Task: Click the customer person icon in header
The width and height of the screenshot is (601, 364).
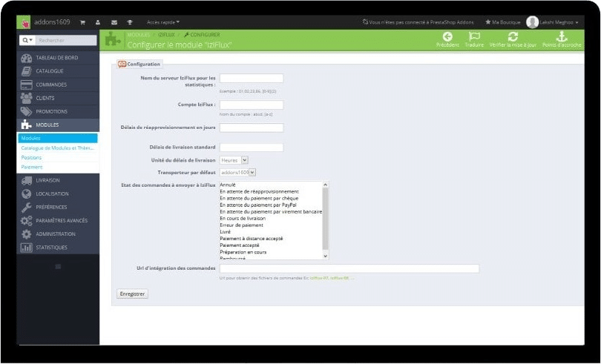Action: 98,22
